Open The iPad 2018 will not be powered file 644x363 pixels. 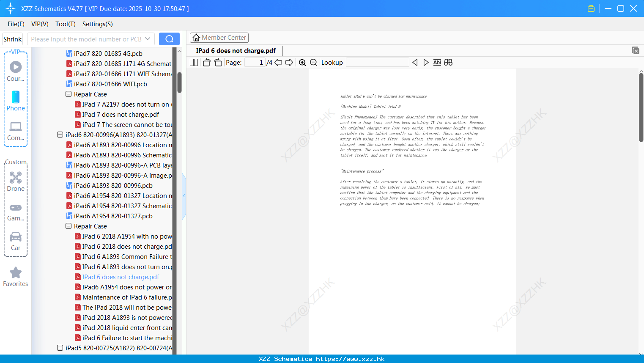click(x=123, y=308)
